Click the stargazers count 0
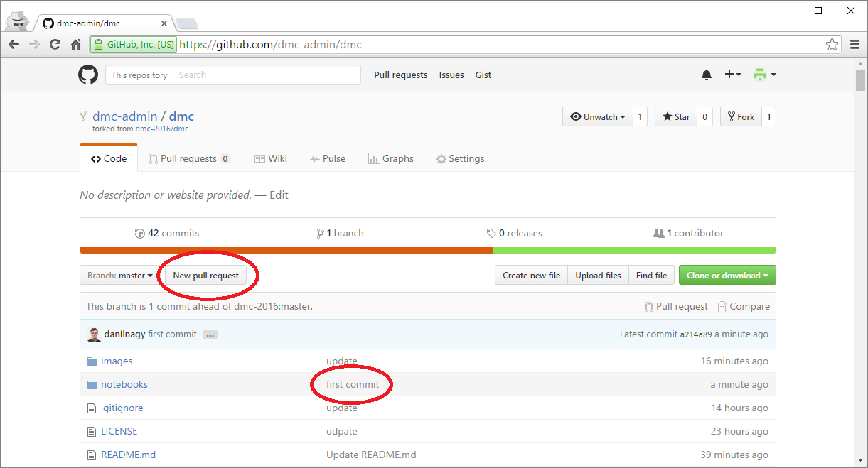The height and width of the screenshot is (468, 868). (704, 116)
